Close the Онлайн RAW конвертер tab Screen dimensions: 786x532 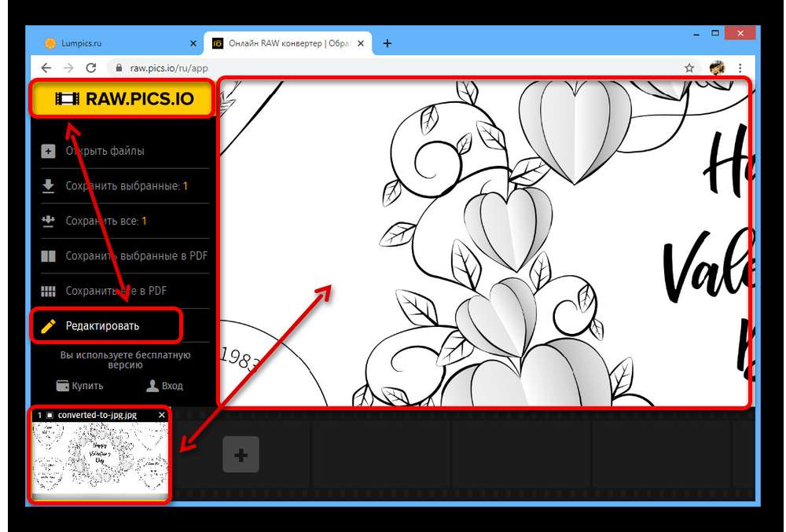point(361,43)
